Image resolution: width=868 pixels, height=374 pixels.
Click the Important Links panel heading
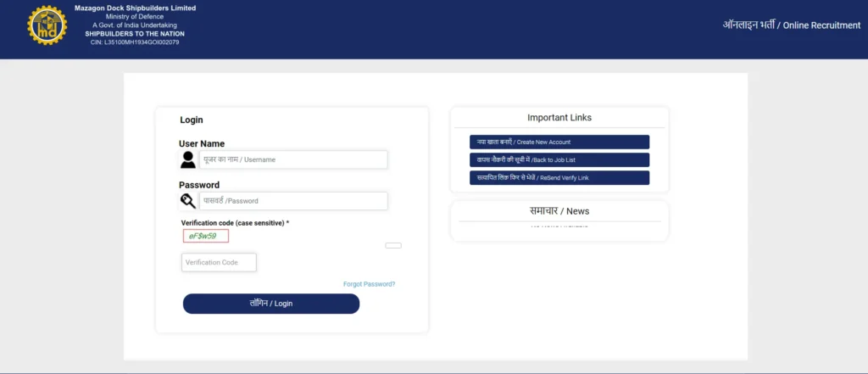click(x=559, y=118)
